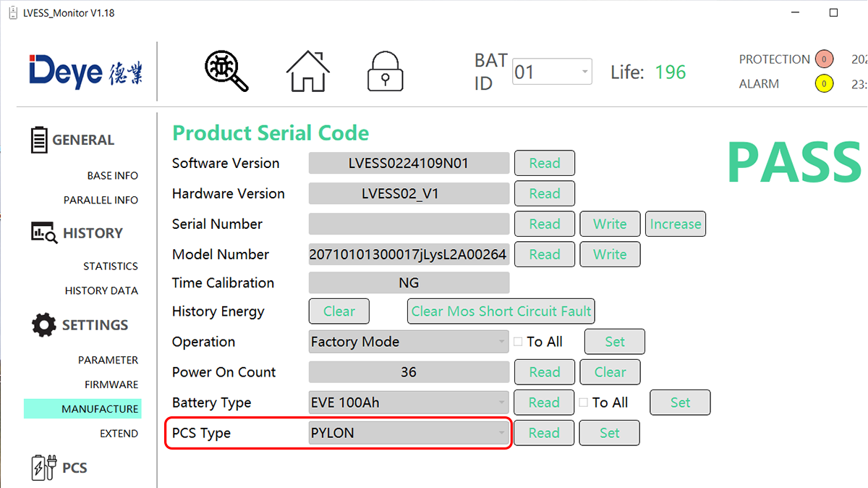
Task: Go to the home icon
Action: coord(308,71)
